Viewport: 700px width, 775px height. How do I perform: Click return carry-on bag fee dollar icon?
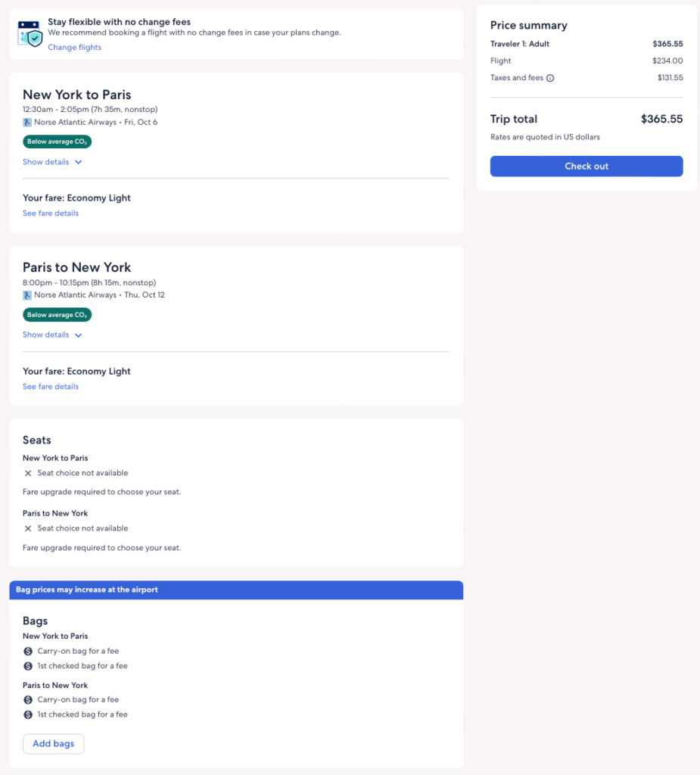(28, 700)
